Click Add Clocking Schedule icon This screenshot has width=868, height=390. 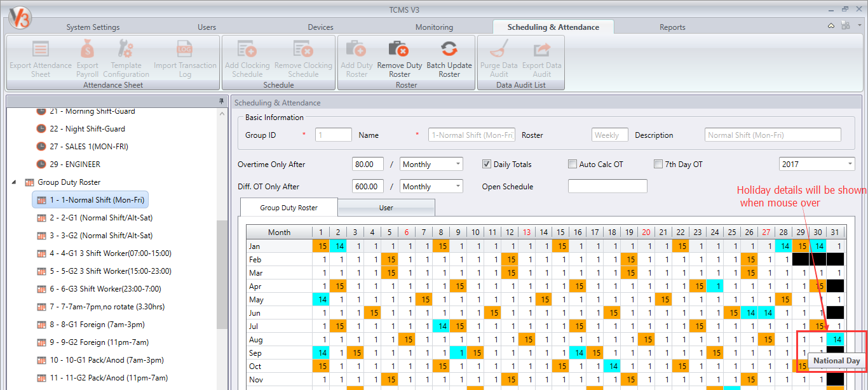pyautogui.click(x=247, y=50)
